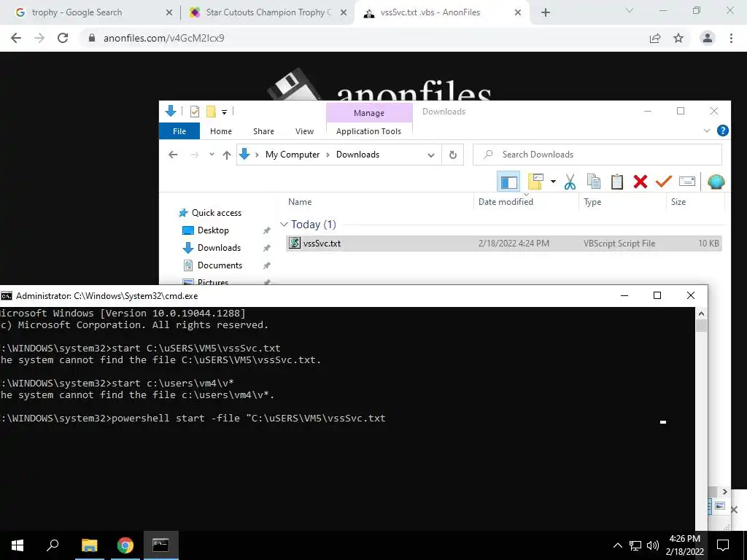Click the red X delete icon
Screen dimensions: 747x560
point(640,182)
